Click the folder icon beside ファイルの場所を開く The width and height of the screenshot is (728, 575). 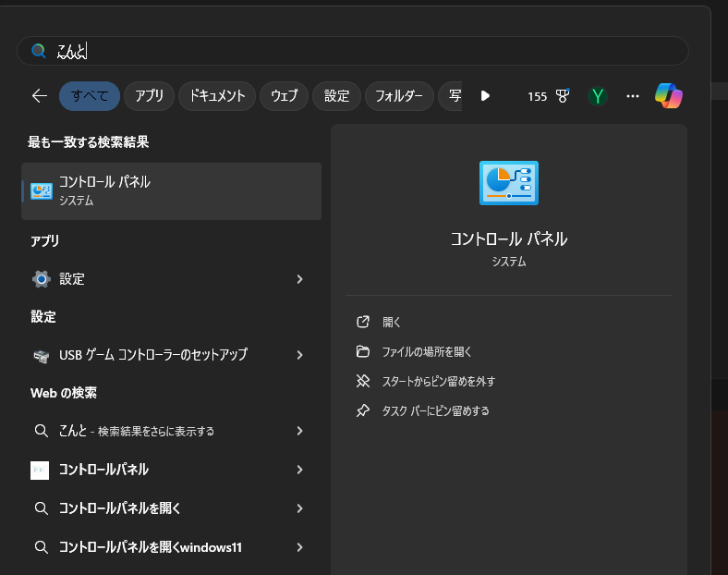(x=362, y=351)
